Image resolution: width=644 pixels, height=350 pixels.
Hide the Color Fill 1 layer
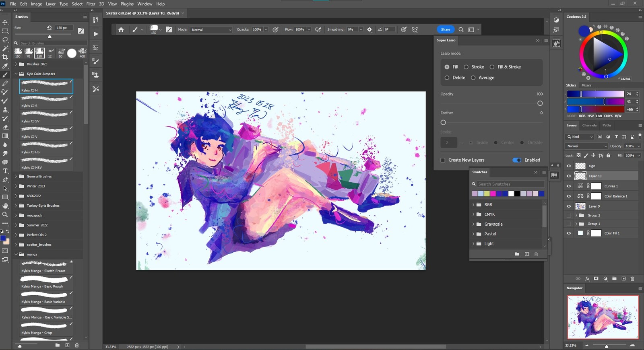pos(569,233)
